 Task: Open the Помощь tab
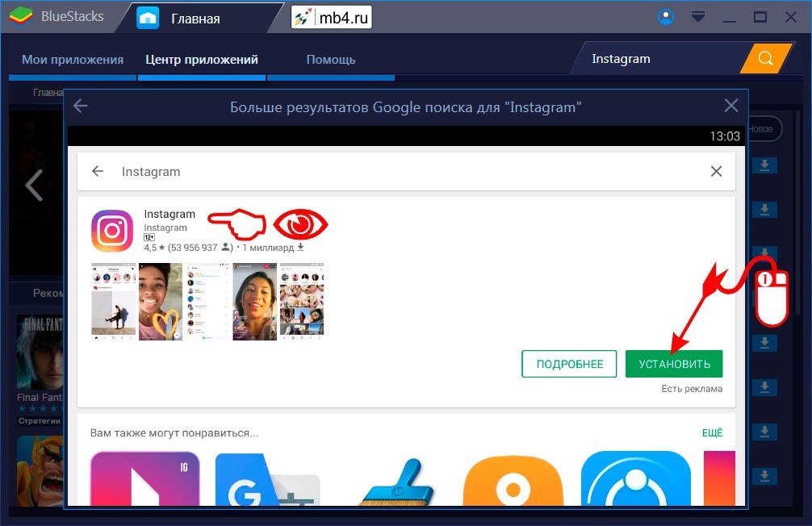click(x=331, y=60)
